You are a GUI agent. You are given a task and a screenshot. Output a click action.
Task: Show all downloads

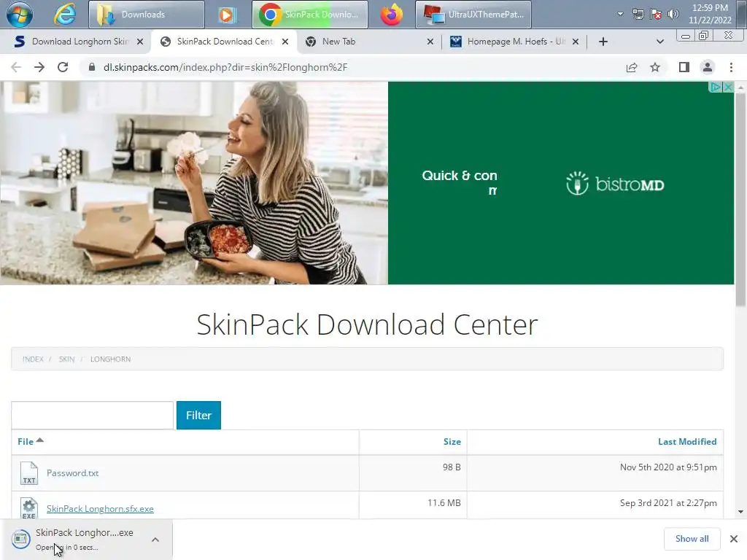point(692,539)
